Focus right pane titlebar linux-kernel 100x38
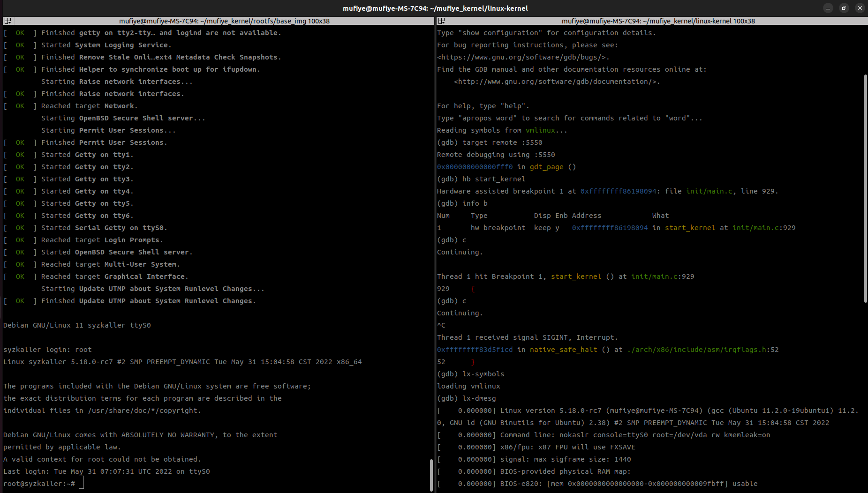Viewport: 868px width, 493px height. pos(658,21)
